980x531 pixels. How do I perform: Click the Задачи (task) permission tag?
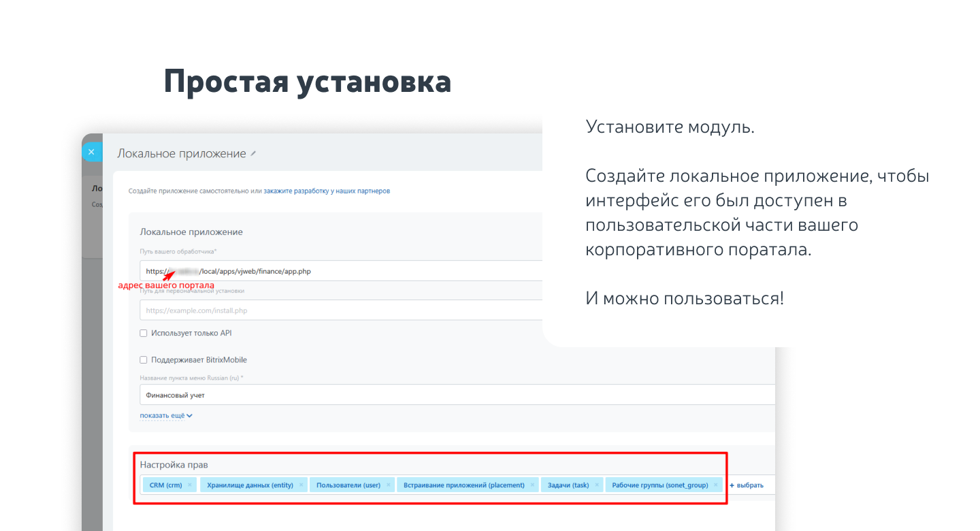pos(568,485)
